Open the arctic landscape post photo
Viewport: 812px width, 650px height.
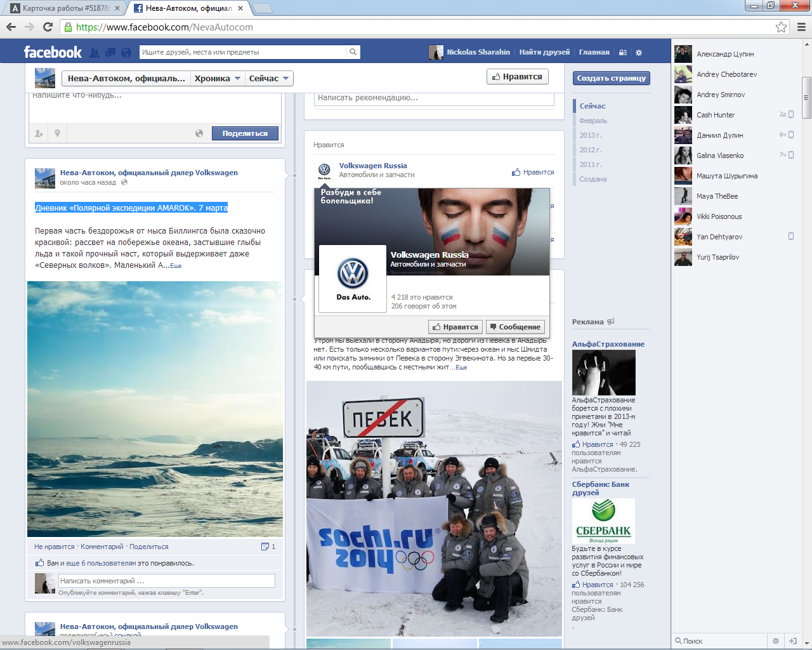click(155, 409)
